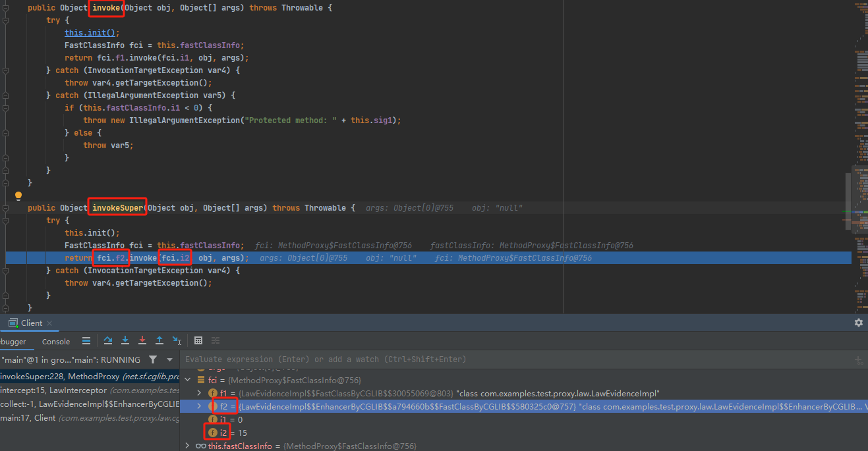
Task: Click the invoke method name in declaration
Action: (106, 8)
